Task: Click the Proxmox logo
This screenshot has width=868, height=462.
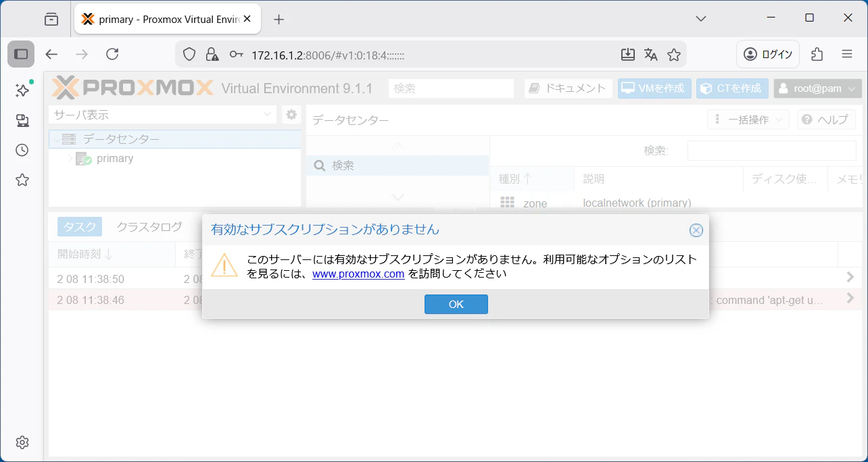Action: click(133, 88)
